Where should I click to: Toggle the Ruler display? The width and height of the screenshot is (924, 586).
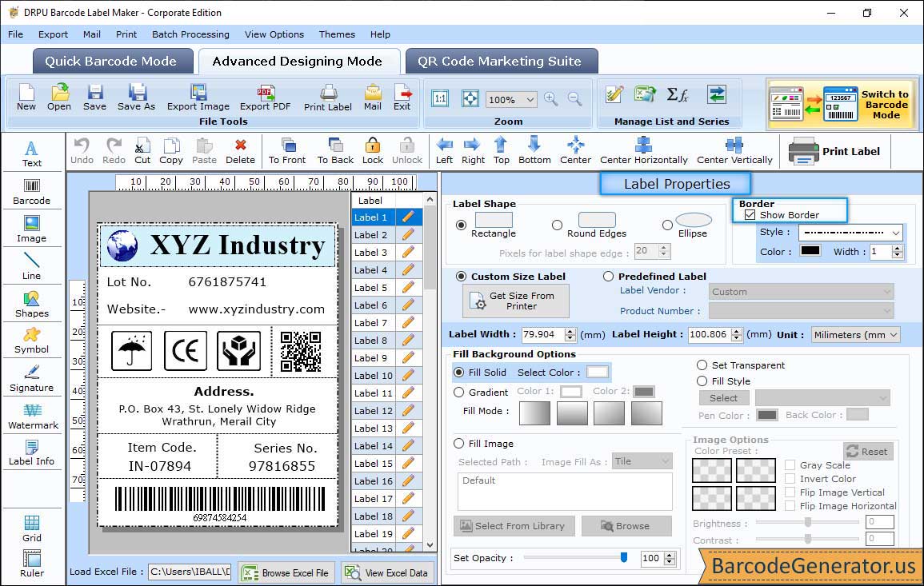point(32,564)
